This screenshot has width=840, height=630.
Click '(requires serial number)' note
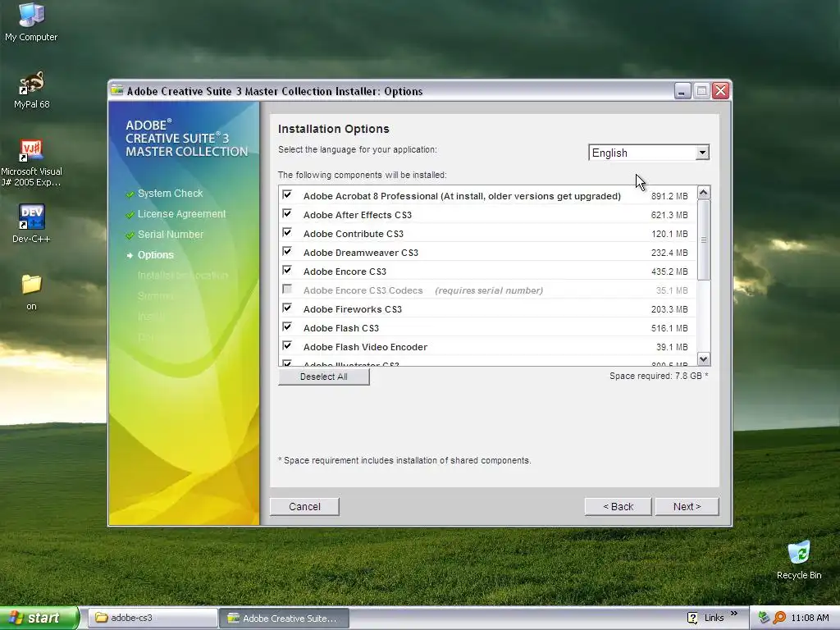pyautogui.click(x=489, y=290)
